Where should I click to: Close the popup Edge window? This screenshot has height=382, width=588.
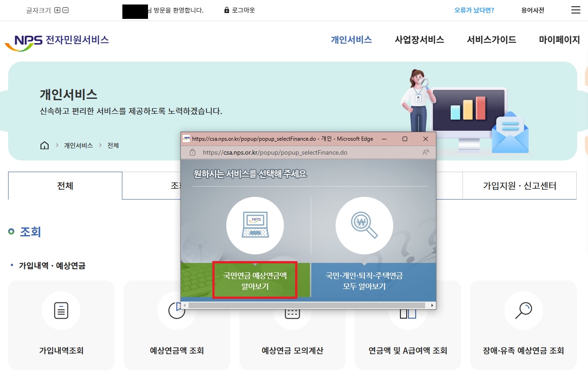coord(426,139)
